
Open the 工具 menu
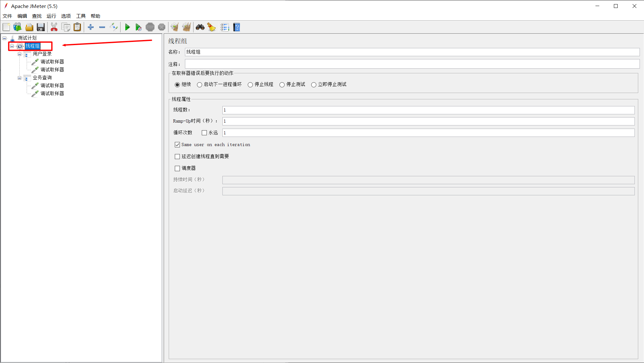coord(81,16)
